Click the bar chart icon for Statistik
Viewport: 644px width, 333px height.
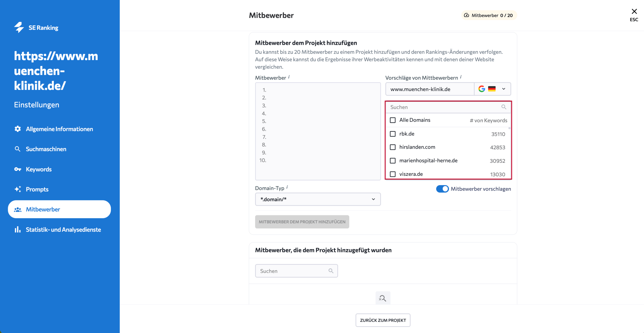(17, 230)
